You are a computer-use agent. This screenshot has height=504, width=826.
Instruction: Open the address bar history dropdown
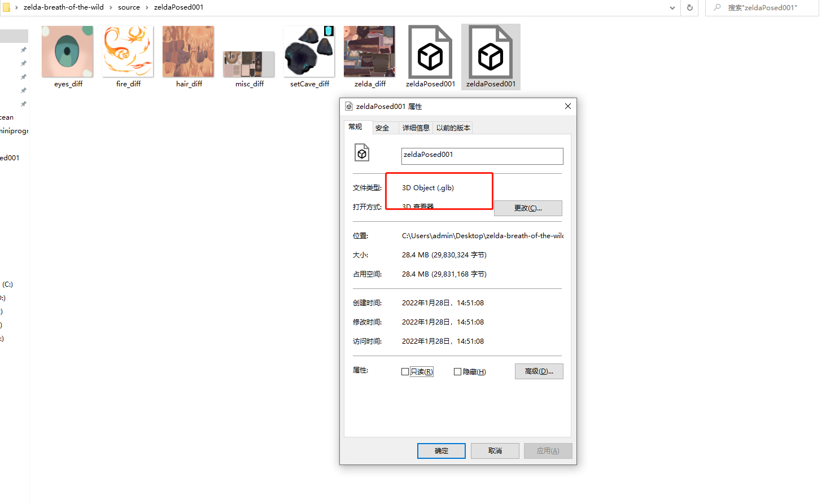pyautogui.click(x=672, y=8)
